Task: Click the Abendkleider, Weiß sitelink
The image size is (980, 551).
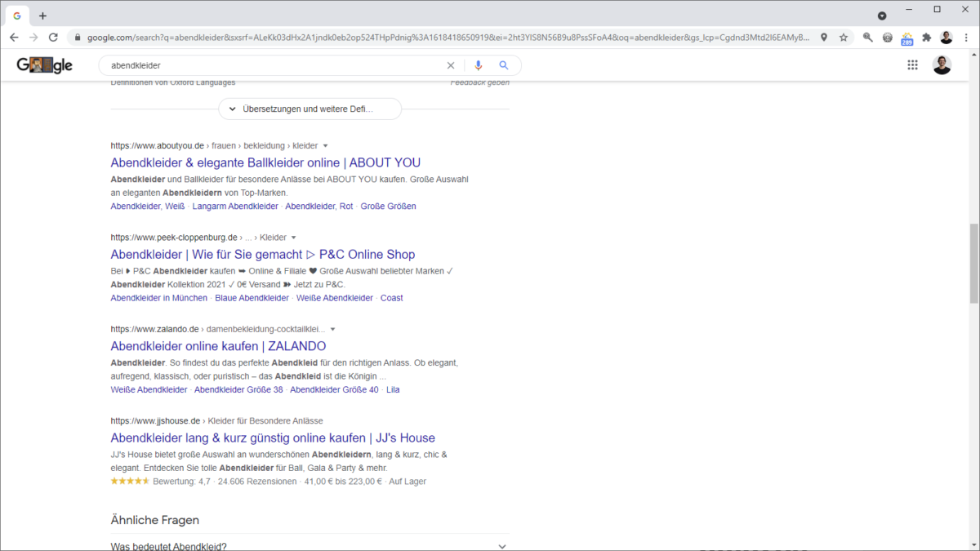Action: coord(148,206)
